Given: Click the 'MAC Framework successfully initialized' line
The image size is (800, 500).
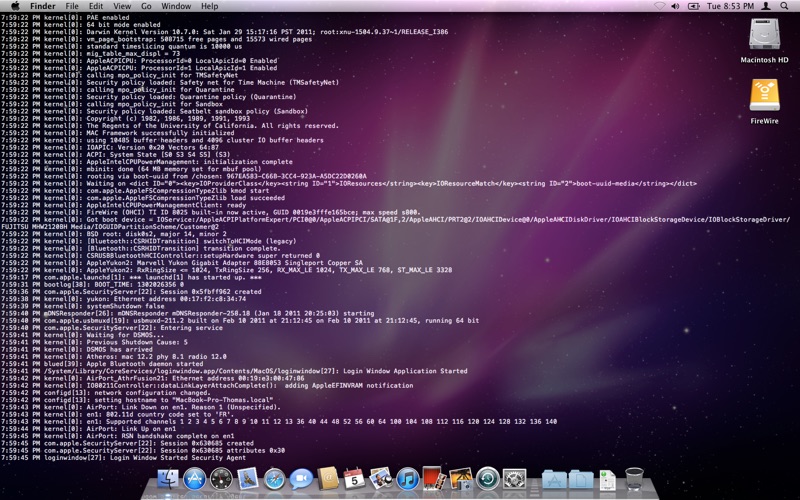Looking at the screenshot, I should (x=118, y=133).
